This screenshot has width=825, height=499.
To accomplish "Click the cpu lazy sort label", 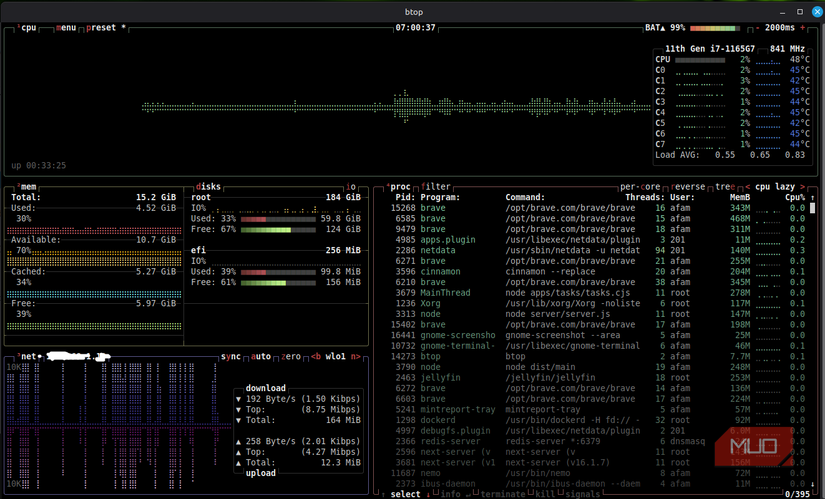I will tap(775, 187).
